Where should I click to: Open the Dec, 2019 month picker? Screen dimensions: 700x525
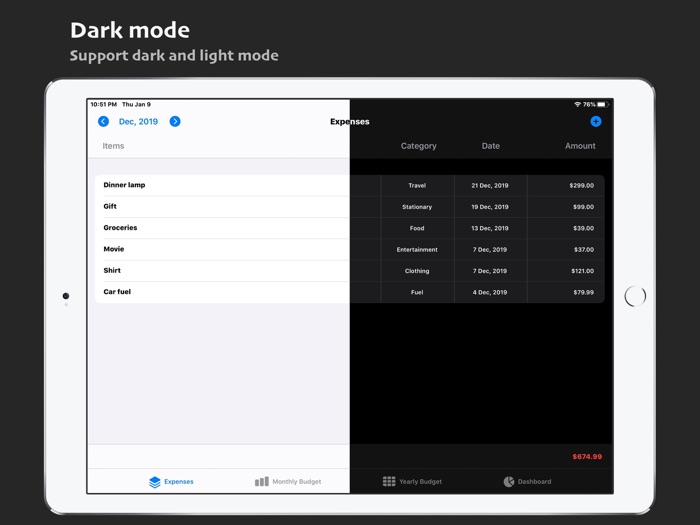click(x=138, y=121)
